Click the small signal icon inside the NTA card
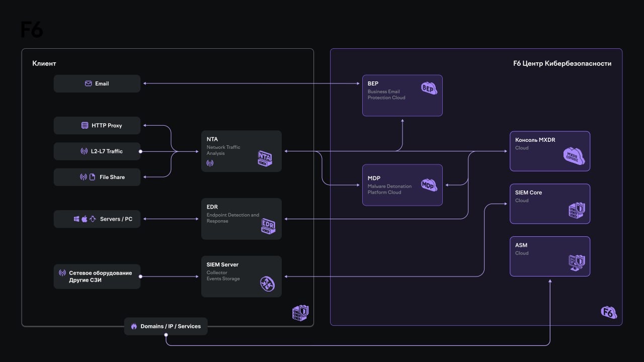The image size is (644, 362). tap(210, 163)
